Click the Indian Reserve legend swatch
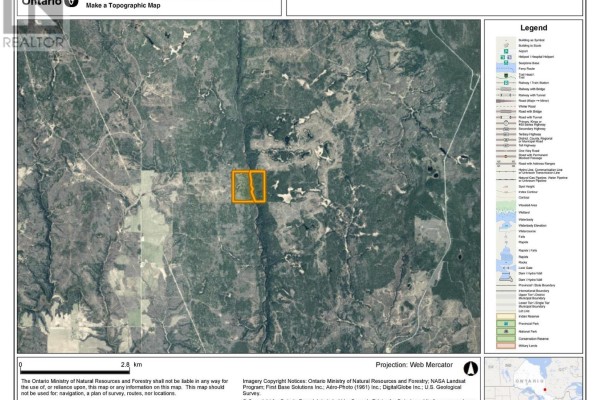The image size is (600, 400). coord(506,316)
